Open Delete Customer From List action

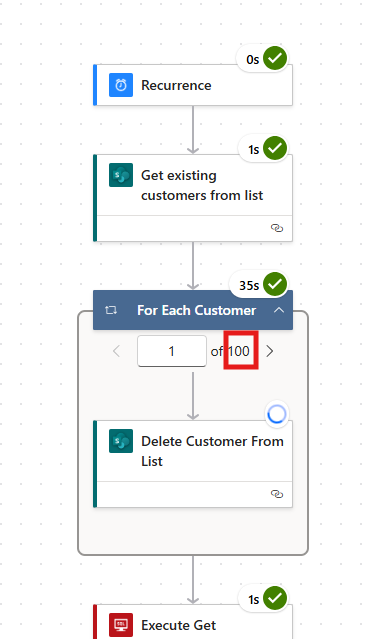193,464
